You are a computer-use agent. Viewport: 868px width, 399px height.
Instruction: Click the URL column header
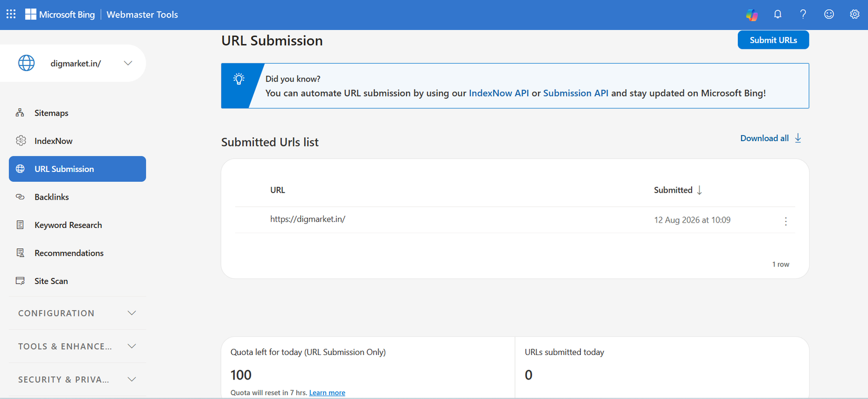[277, 190]
